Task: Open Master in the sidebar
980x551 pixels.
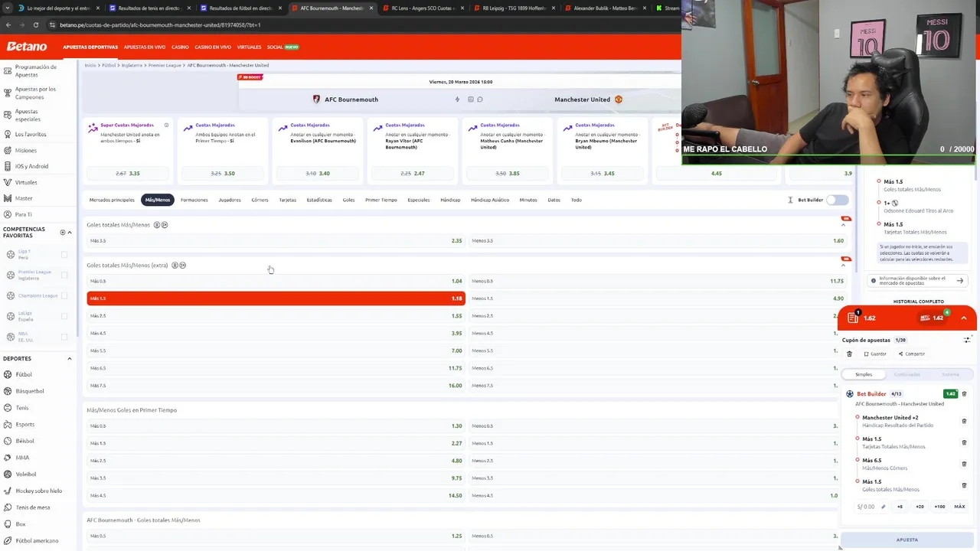Action: [x=24, y=198]
